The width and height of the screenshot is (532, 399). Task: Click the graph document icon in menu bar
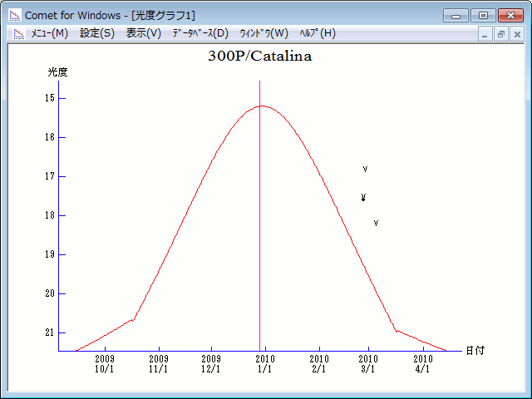pos(17,33)
